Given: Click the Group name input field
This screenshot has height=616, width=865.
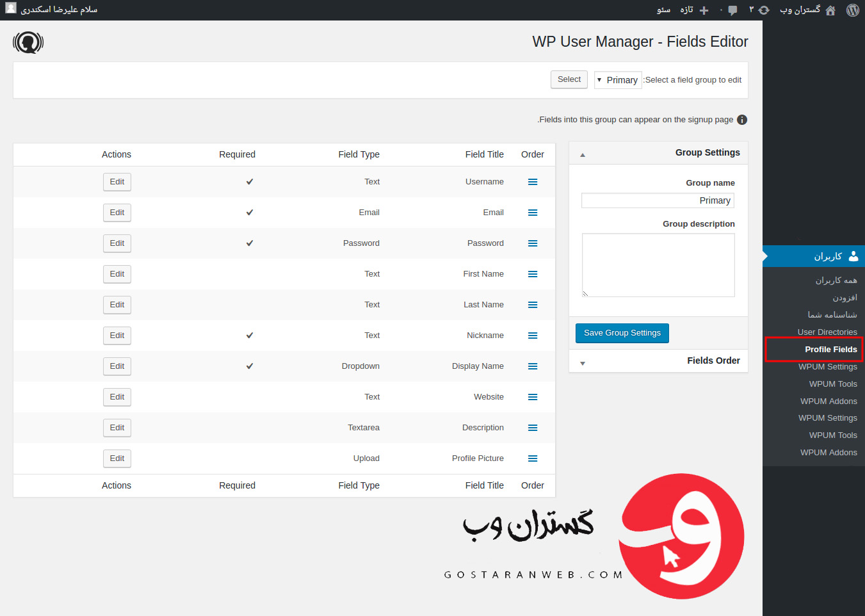Looking at the screenshot, I should point(658,200).
